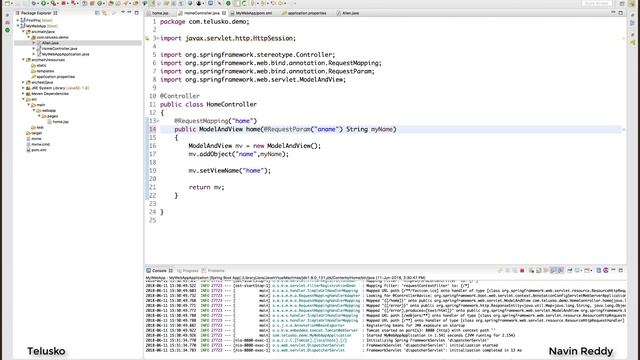The image size is (640, 360).
Task: Select application.properties in the tree
Action: 56,77
